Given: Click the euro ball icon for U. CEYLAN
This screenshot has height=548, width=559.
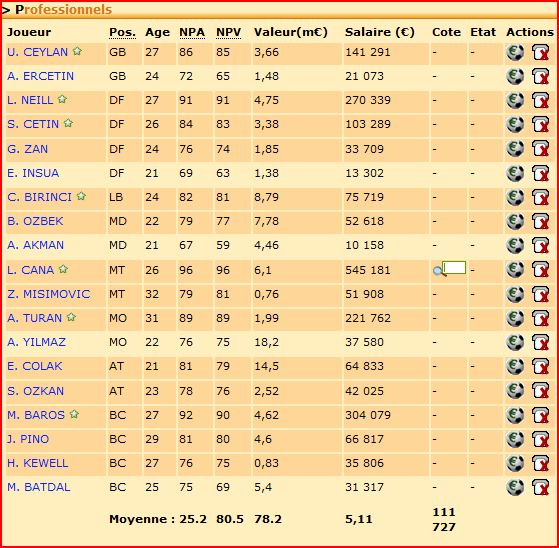Looking at the screenshot, I should point(515,52).
